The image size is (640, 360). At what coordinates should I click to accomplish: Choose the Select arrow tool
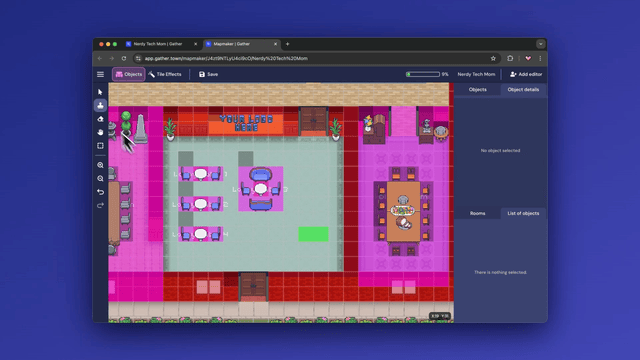coord(100,92)
